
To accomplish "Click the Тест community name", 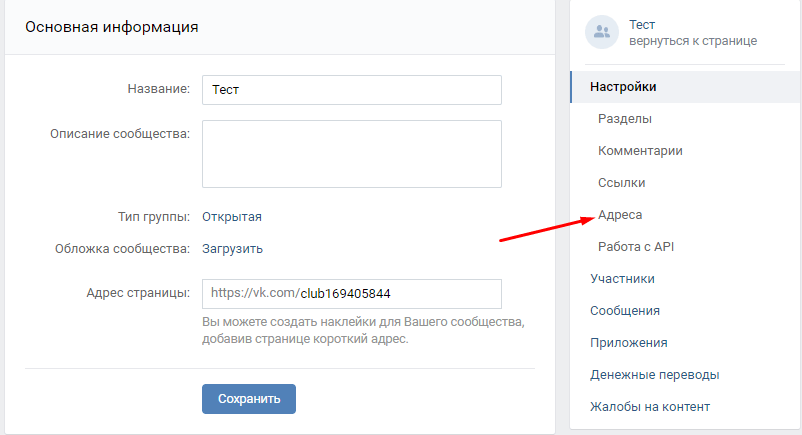I will pos(642,24).
